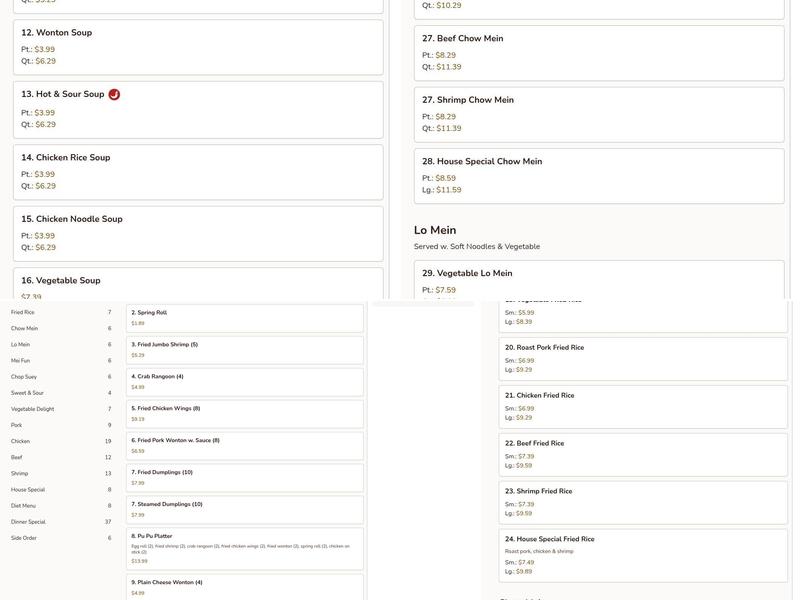
Task: Open Fried Chicken Wings (8) item
Action: pyautogui.click(x=166, y=408)
